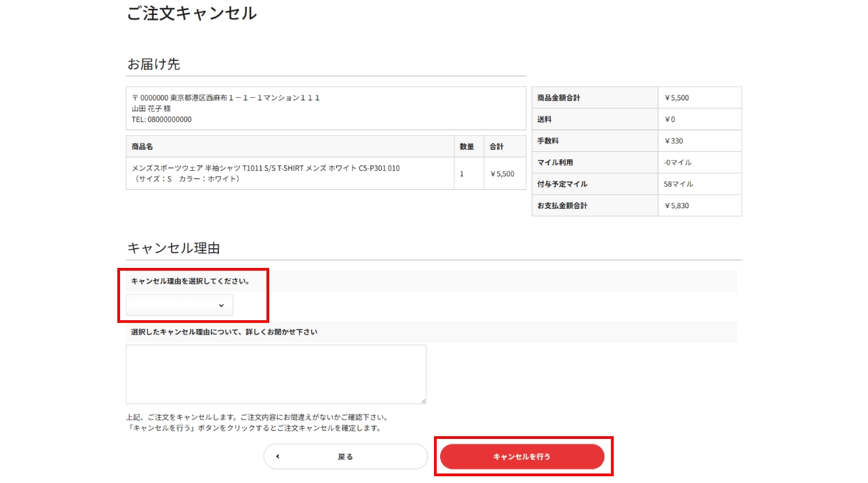Click the 商品名 column header
This screenshot has width=868, height=483.
142,147
